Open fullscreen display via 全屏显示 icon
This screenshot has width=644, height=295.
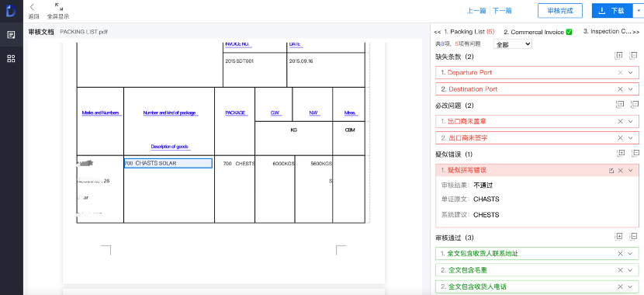tap(59, 7)
